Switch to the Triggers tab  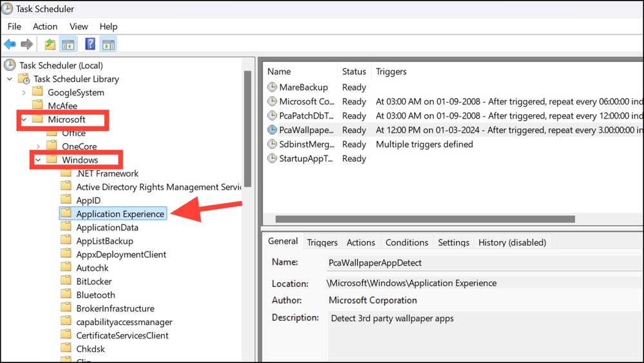tap(323, 242)
